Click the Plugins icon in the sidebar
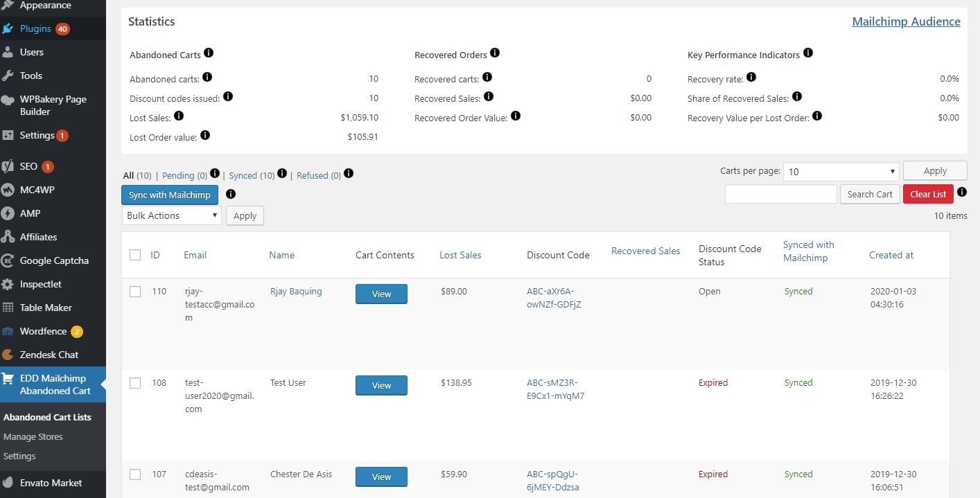This screenshot has height=498, width=980. (8, 29)
